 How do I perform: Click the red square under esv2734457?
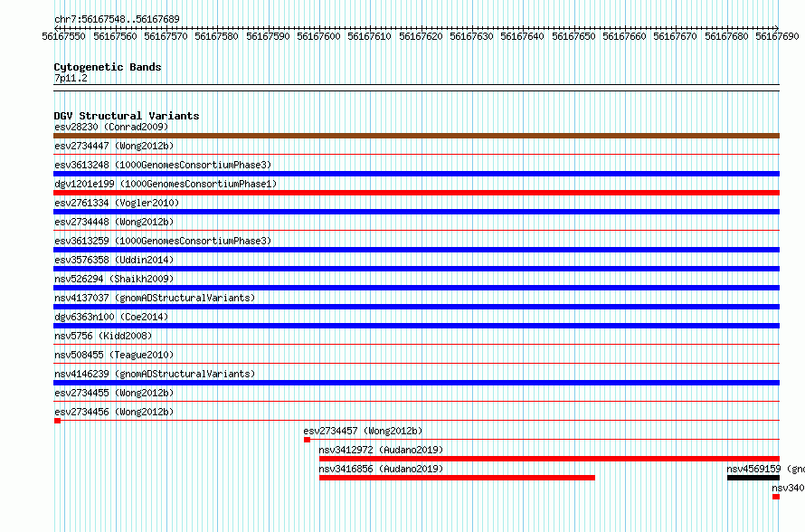(307, 440)
